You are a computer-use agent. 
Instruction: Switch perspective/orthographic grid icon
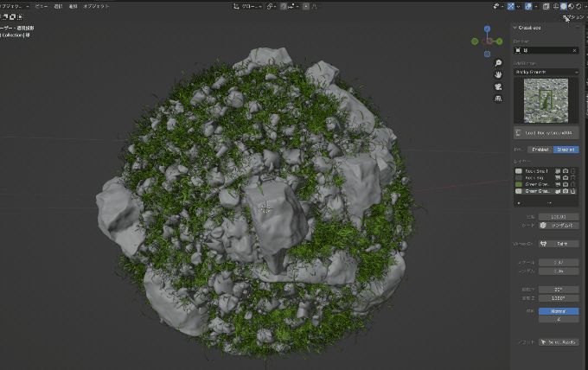click(498, 99)
